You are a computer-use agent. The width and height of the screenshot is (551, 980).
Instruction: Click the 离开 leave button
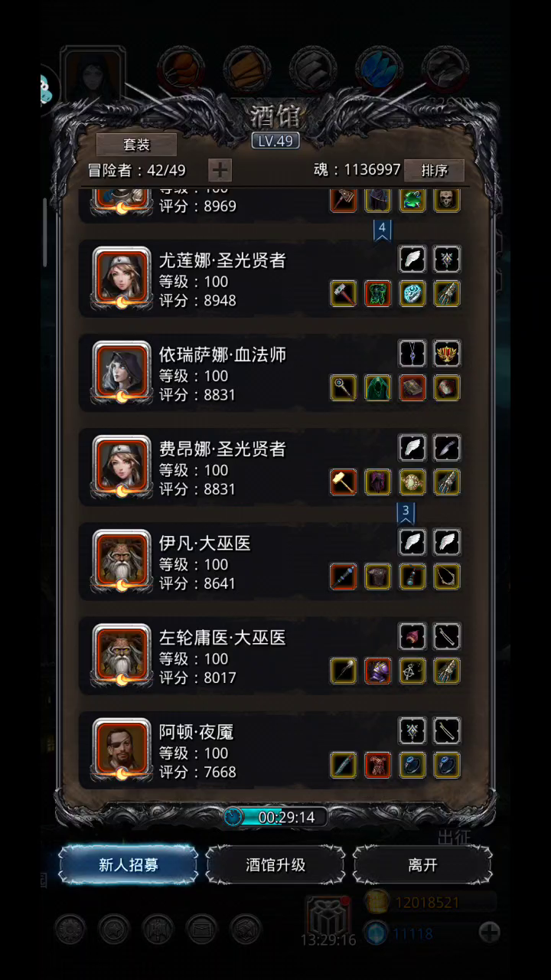coord(422,865)
